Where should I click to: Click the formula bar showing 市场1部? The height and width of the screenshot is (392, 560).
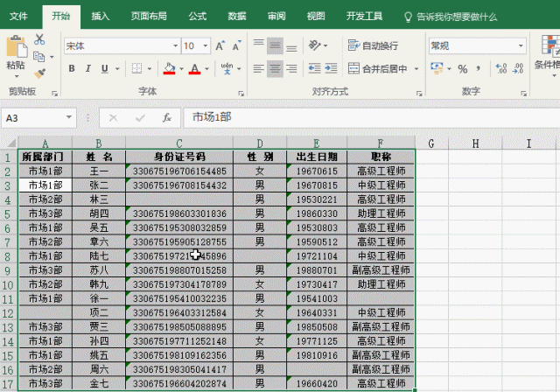371,117
